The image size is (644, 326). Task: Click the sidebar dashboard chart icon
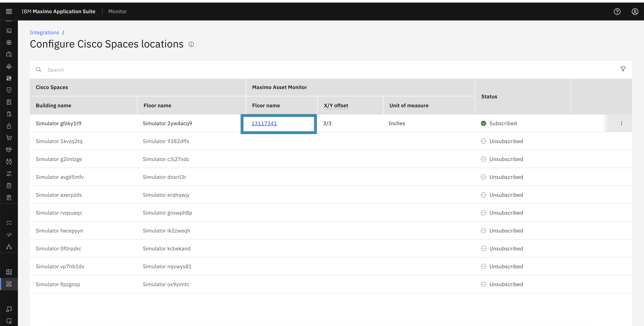click(x=9, y=272)
